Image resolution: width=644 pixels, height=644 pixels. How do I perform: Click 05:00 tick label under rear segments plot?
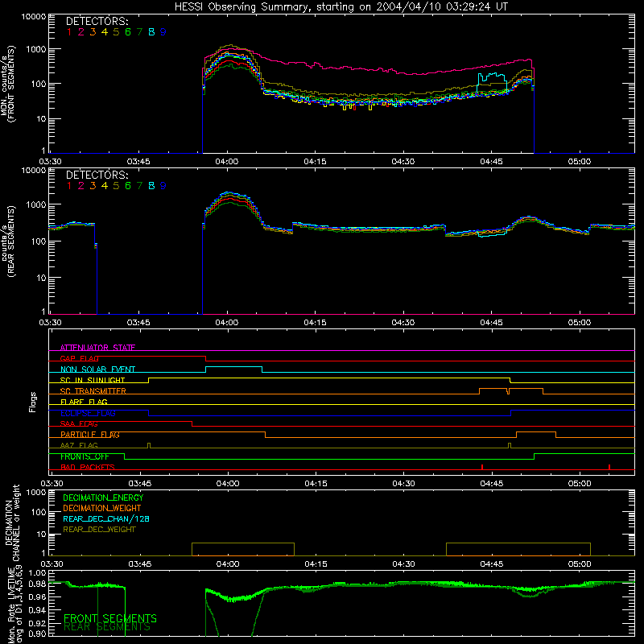coord(580,323)
